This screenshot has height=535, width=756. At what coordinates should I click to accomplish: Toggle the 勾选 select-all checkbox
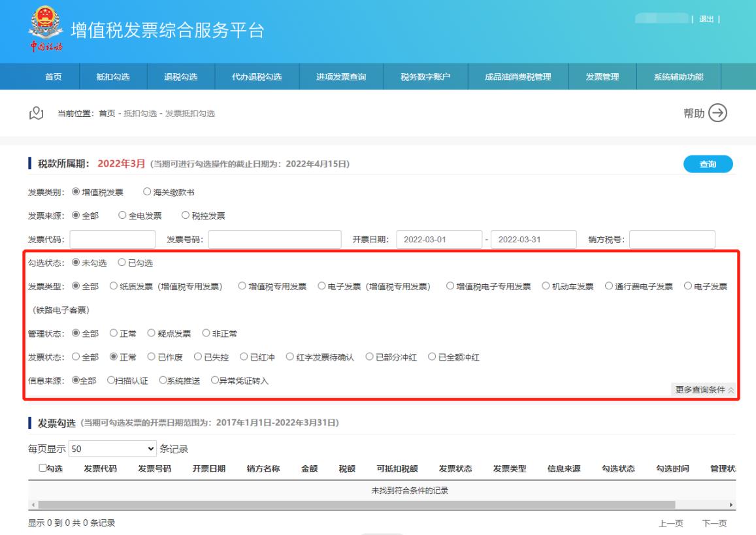click(42, 468)
